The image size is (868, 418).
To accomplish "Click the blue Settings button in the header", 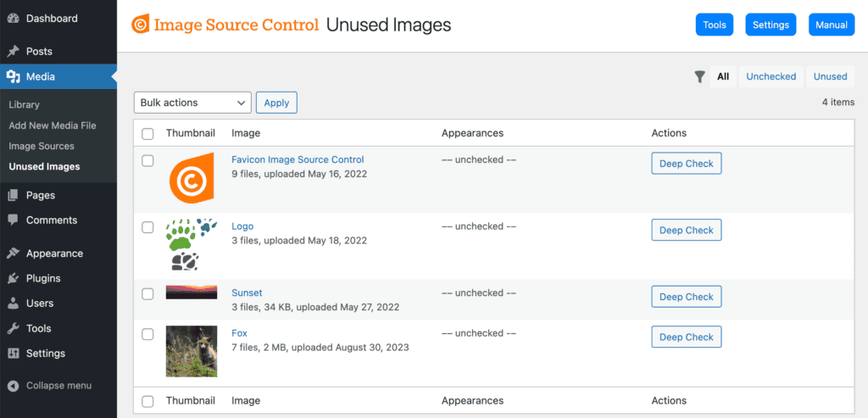I will coord(771,25).
